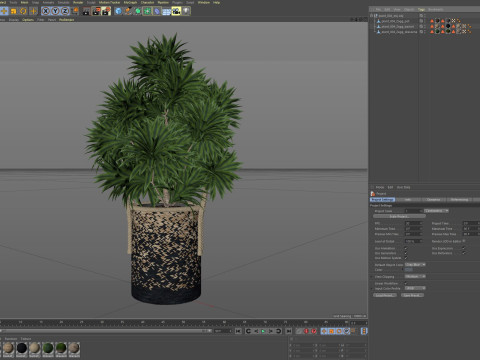
Task: Click the Floor environment icon
Action: click(x=167, y=11)
